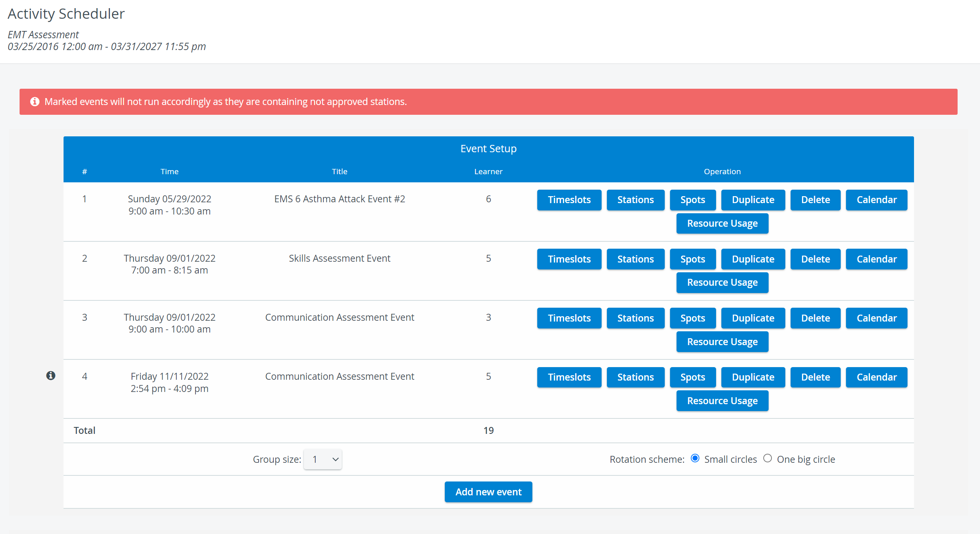
Task: Open Timeslots for EMS 6 Asthma Attack Event
Action: coord(569,200)
